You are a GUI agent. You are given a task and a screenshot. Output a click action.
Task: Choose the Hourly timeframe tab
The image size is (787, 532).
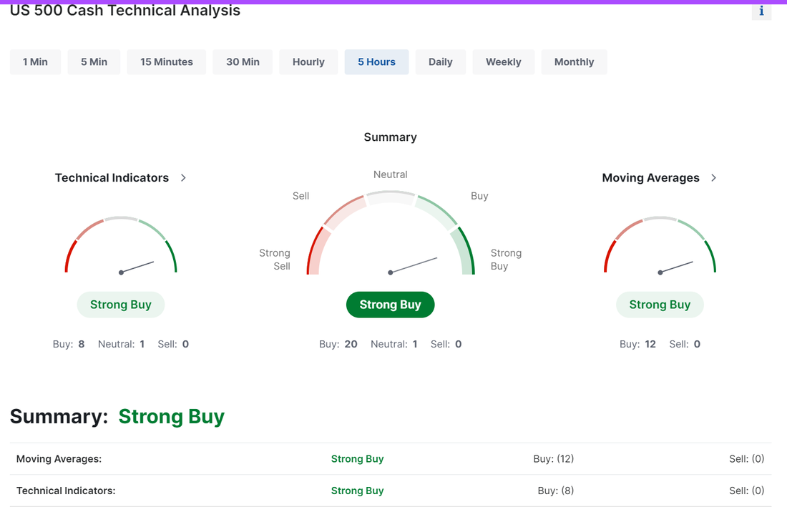[308, 61]
